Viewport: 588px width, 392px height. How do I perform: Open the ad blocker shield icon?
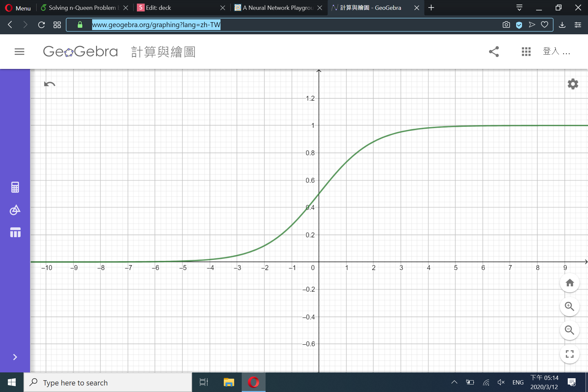pyautogui.click(x=519, y=25)
